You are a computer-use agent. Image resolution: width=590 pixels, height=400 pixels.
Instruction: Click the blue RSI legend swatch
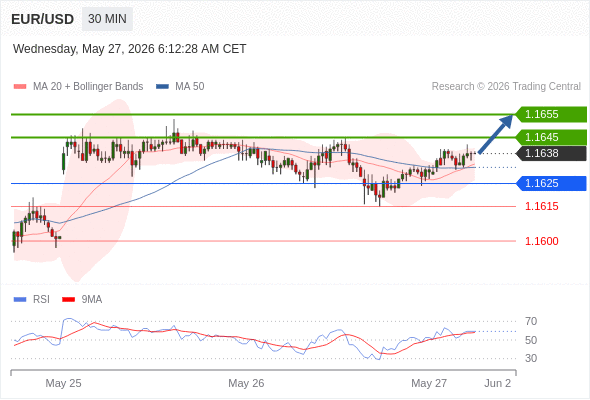click(x=20, y=300)
